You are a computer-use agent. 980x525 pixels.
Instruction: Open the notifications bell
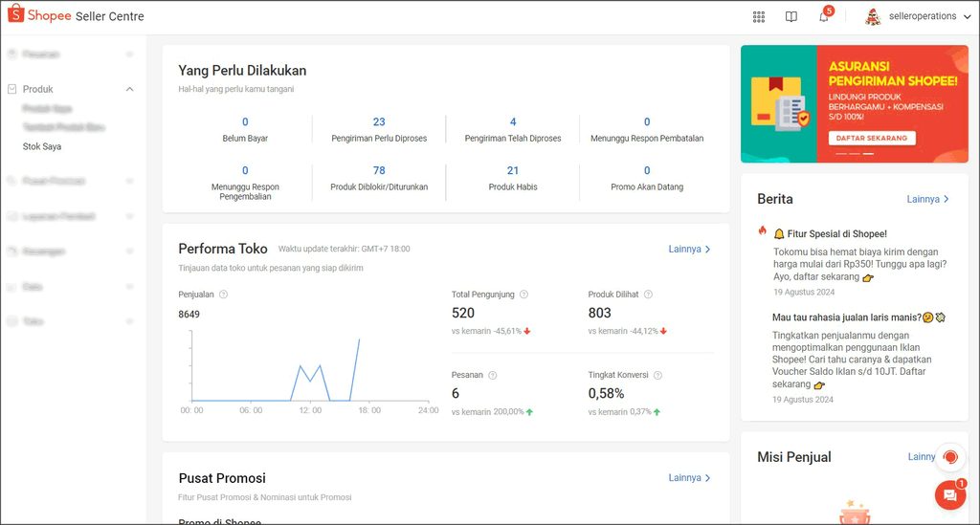[824, 17]
